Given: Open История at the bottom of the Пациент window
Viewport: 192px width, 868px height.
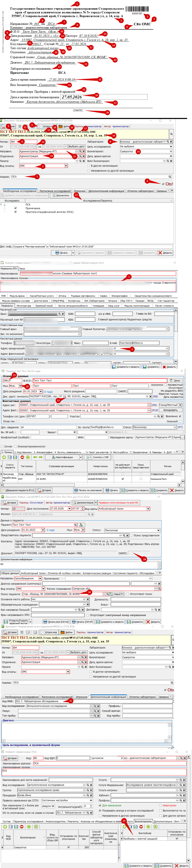Looking at the screenshot, I should 44,490.
